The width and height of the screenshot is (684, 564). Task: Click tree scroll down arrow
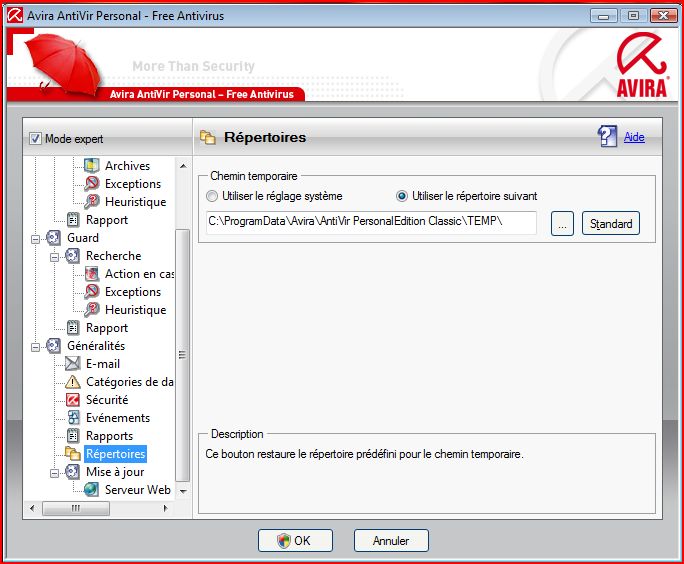click(x=183, y=491)
